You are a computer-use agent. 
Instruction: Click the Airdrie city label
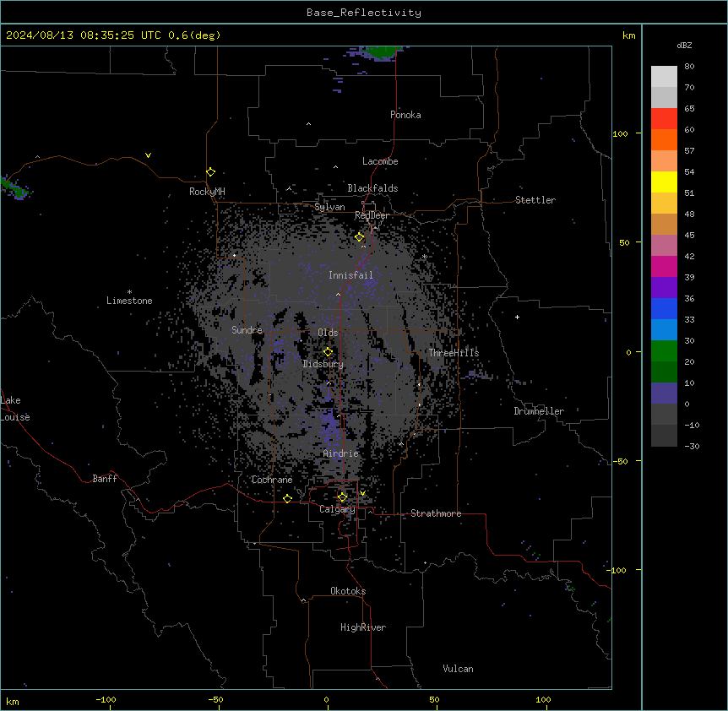(340, 453)
